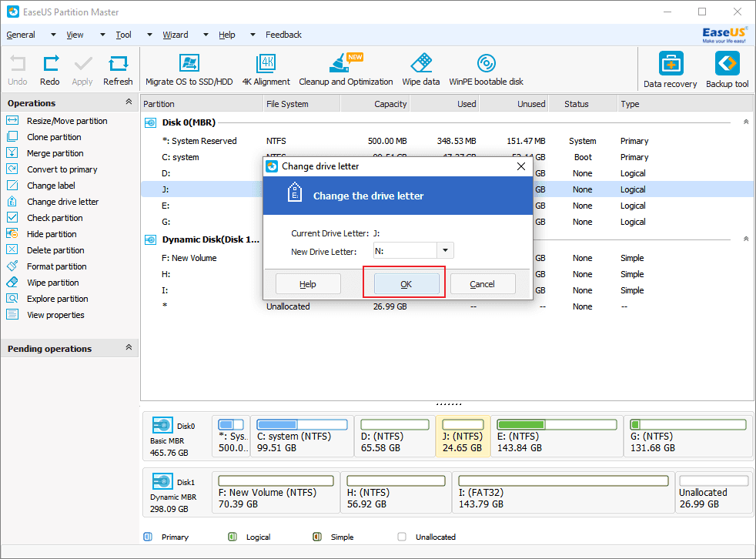Select the I: (FAT32) partition block

tap(563, 493)
